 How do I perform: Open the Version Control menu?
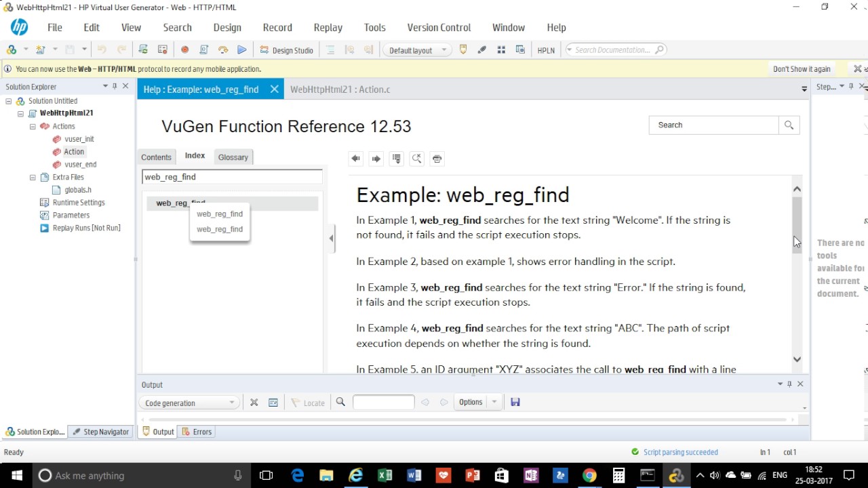tap(439, 28)
